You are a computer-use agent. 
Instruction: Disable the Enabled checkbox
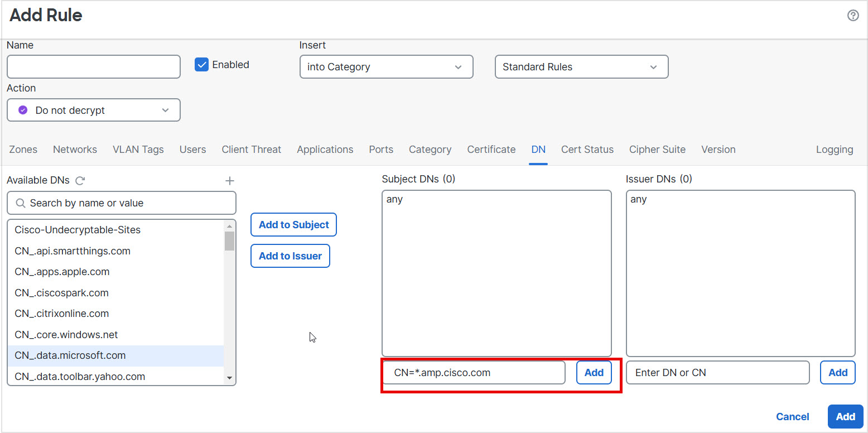coord(201,64)
